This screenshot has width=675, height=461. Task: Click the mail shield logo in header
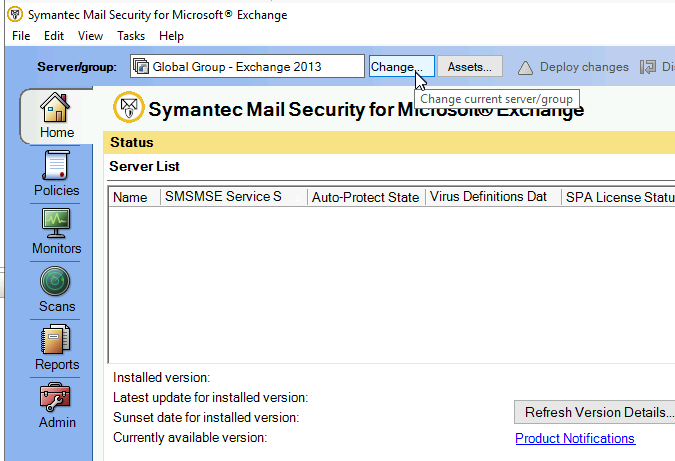tap(129, 107)
